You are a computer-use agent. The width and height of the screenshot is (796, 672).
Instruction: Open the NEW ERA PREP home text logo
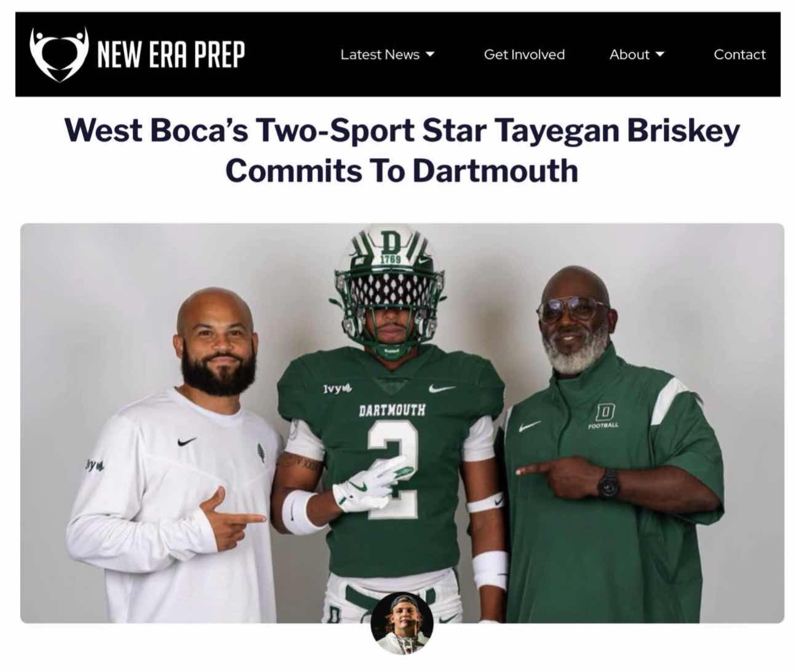[x=171, y=55]
